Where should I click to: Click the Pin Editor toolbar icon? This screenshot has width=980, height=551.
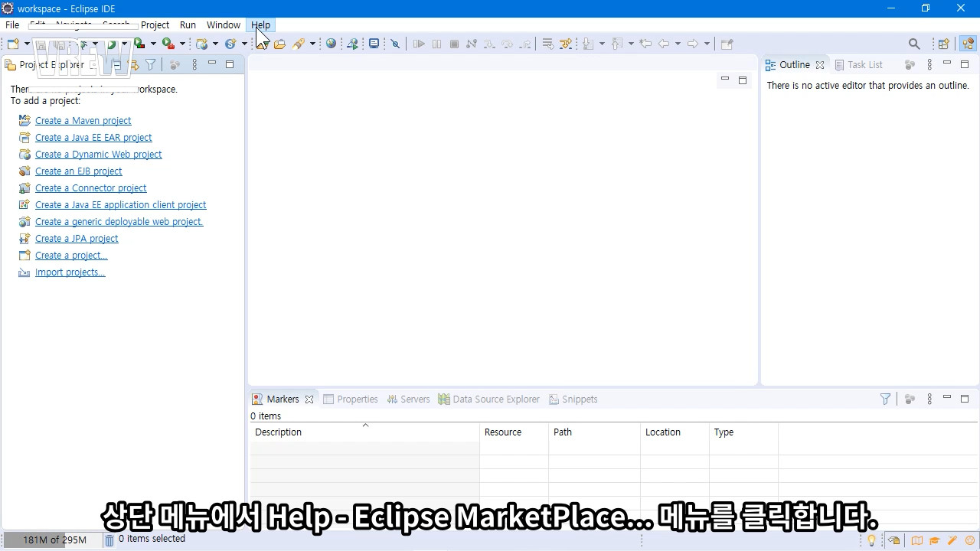tap(727, 44)
